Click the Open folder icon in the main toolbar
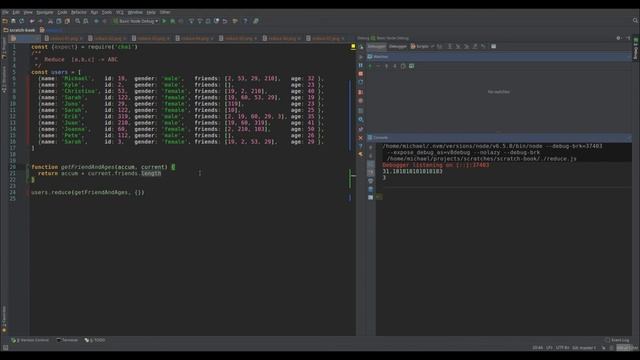 pyautogui.click(x=5, y=21)
